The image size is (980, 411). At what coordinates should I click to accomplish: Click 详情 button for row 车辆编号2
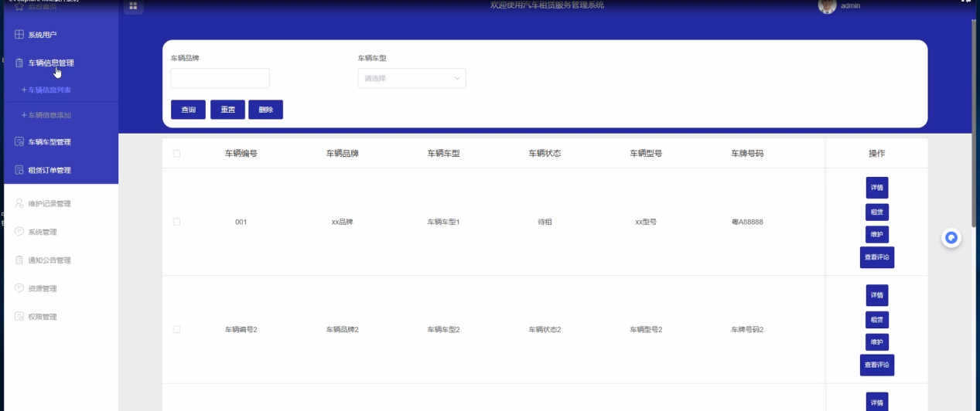[x=877, y=295]
